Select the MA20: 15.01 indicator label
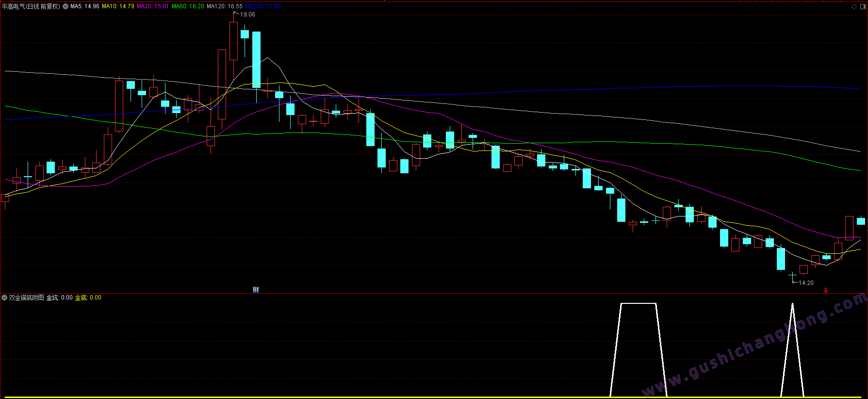The width and height of the screenshot is (868, 399). tap(153, 6)
